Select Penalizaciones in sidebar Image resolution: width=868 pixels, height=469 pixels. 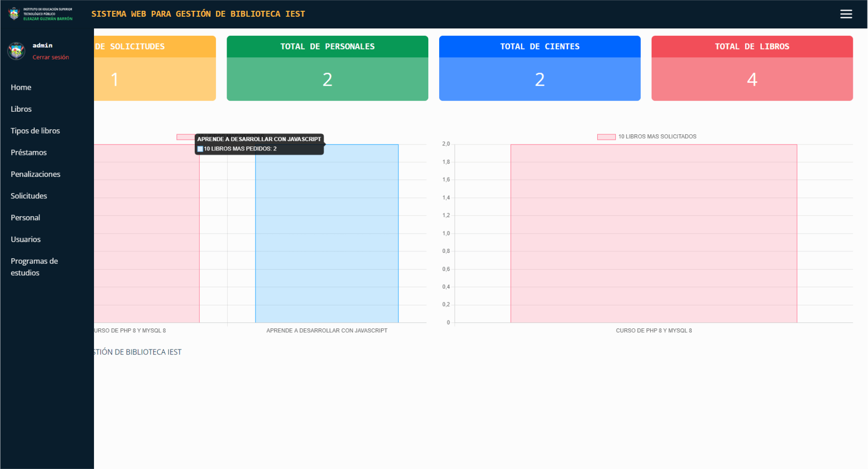[x=36, y=174]
